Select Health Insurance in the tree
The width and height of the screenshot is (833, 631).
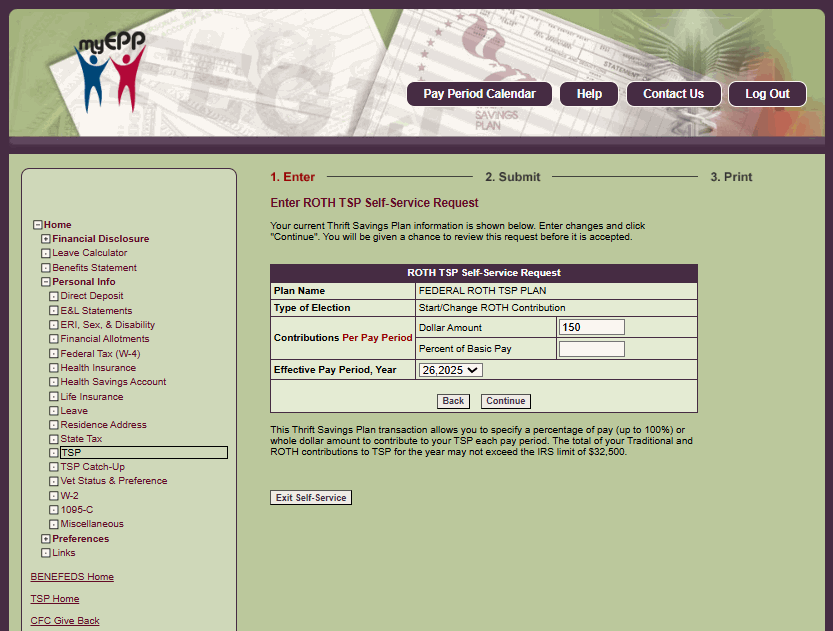98,368
